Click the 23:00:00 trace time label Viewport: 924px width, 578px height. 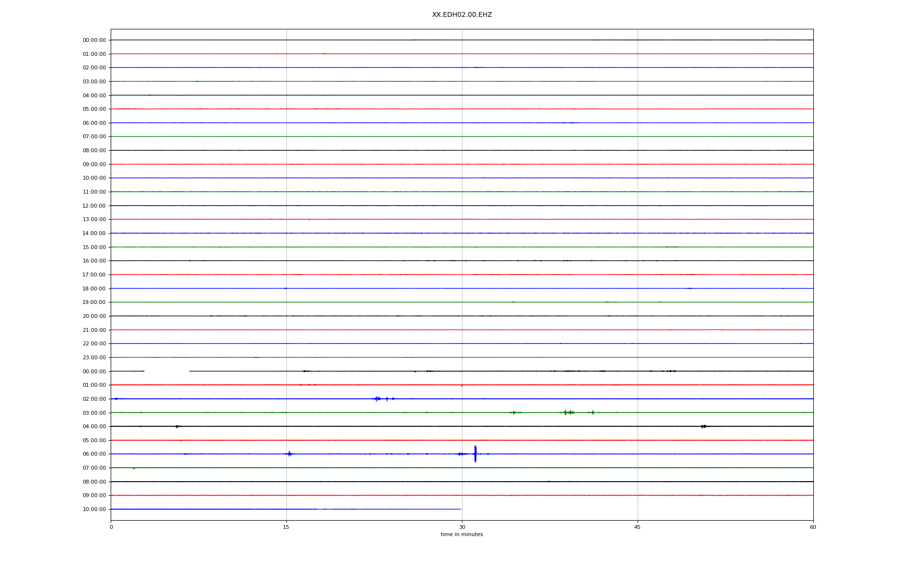[x=94, y=357]
